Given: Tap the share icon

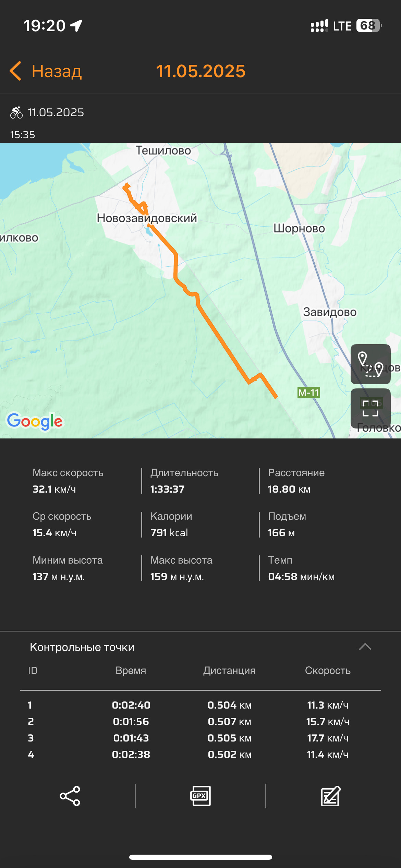Looking at the screenshot, I should click(70, 796).
